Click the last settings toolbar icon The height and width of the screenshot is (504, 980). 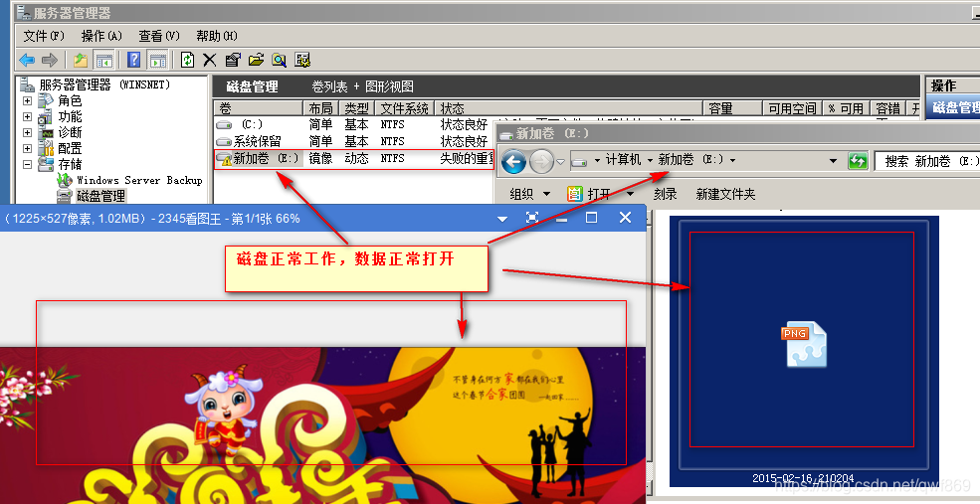click(x=302, y=60)
